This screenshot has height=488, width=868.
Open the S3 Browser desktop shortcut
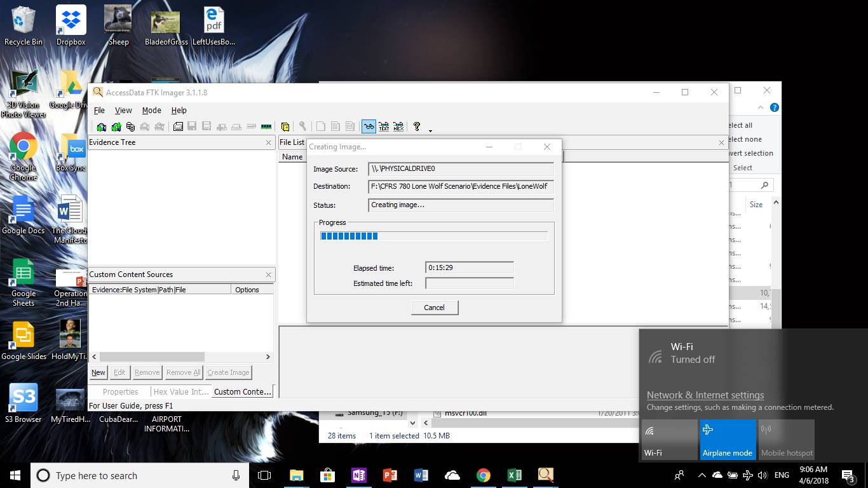[x=23, y=403]
